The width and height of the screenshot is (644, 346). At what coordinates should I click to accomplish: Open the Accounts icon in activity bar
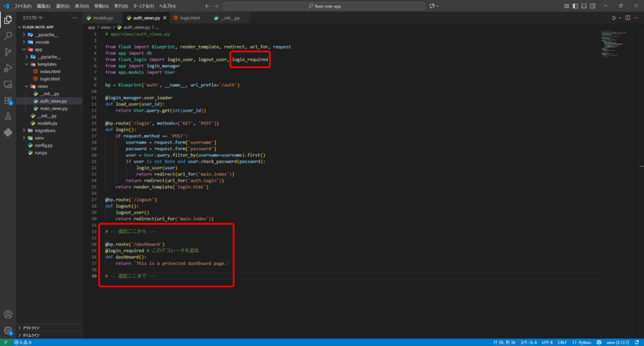click(x=8, y=314)
